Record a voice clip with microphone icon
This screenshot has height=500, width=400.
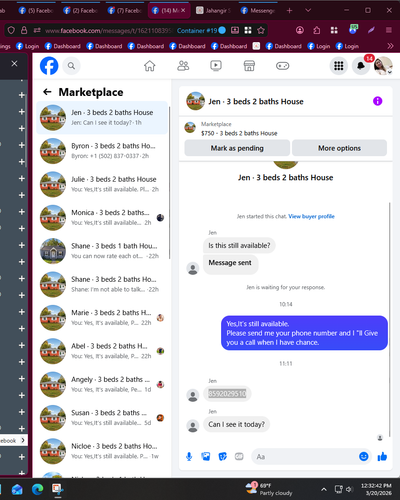(189, 456)
